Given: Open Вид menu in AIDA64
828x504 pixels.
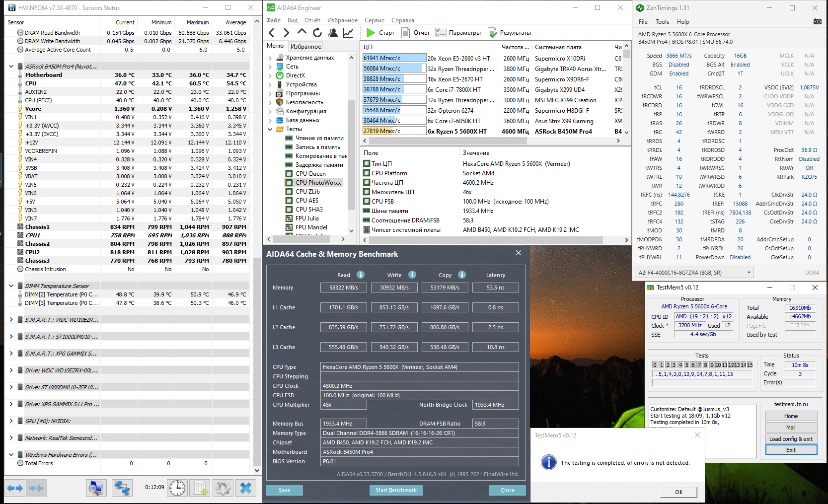Looking at the screenshot, I should click(x=293, y=20).
